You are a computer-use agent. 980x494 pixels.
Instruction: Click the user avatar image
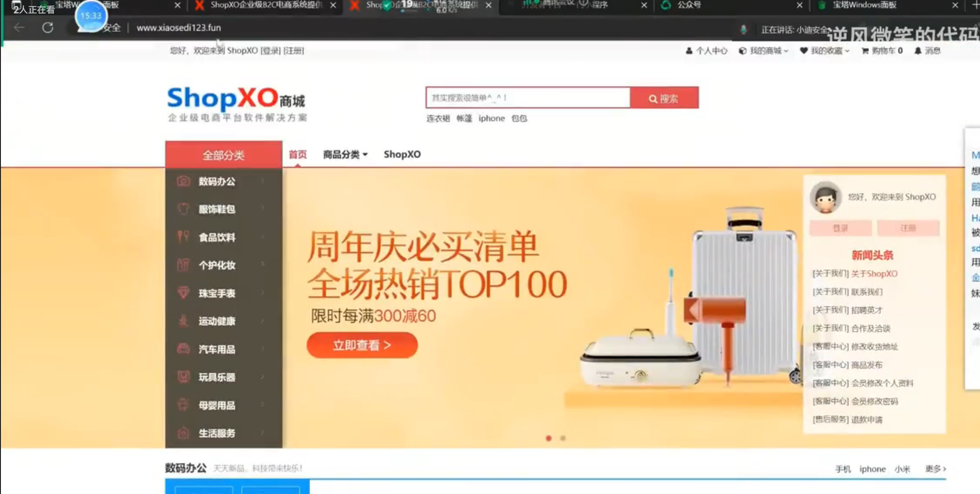[825, 198]
